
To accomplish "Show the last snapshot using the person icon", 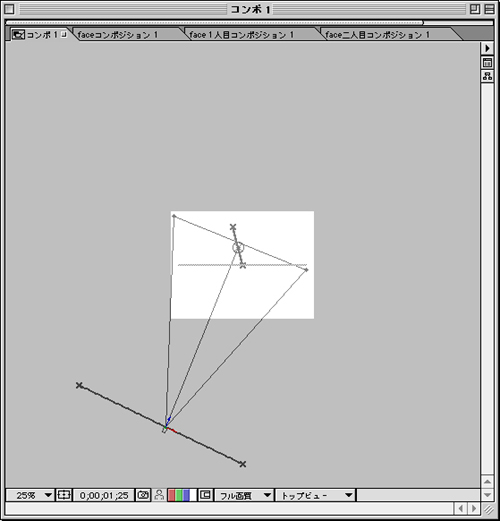I will pos(159,495).
